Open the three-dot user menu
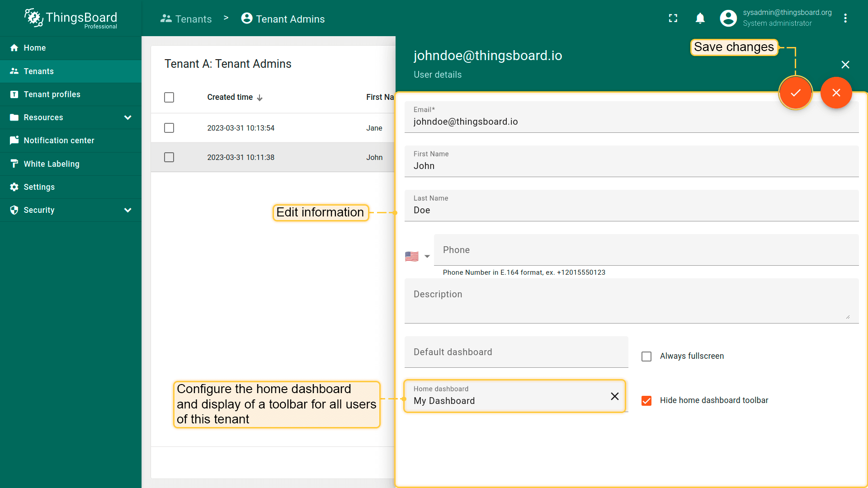868x488 pixels. pyautogui.click(x=845, y=18)
